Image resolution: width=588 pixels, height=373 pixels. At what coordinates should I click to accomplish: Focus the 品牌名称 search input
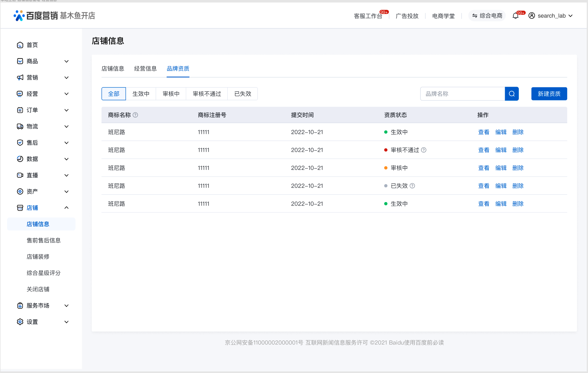pos(463,94)
